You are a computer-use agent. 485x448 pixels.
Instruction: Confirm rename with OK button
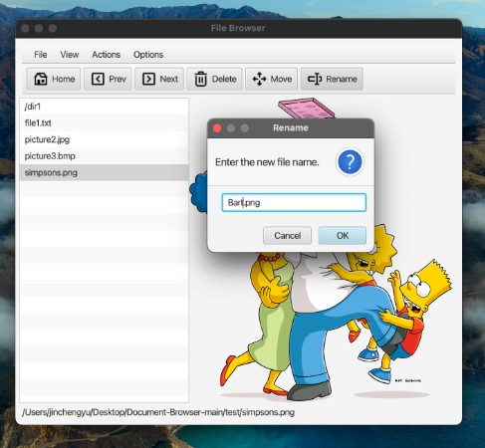(x=343, y=236)
